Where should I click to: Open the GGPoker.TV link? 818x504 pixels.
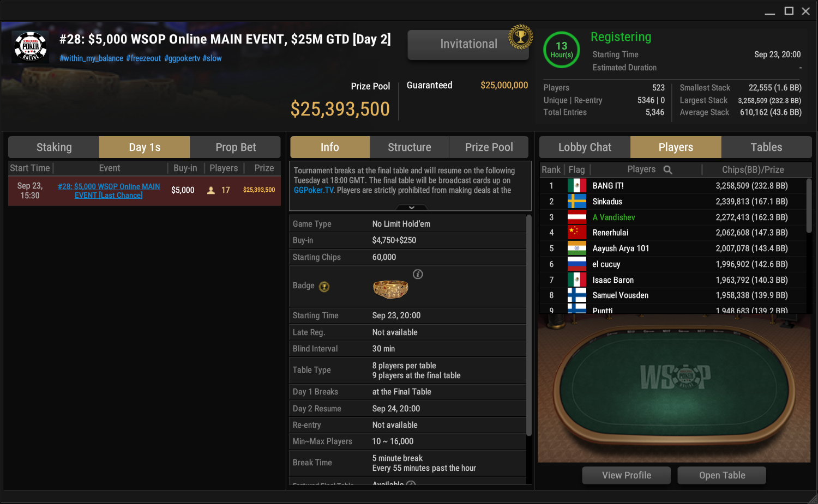point(314,190)
